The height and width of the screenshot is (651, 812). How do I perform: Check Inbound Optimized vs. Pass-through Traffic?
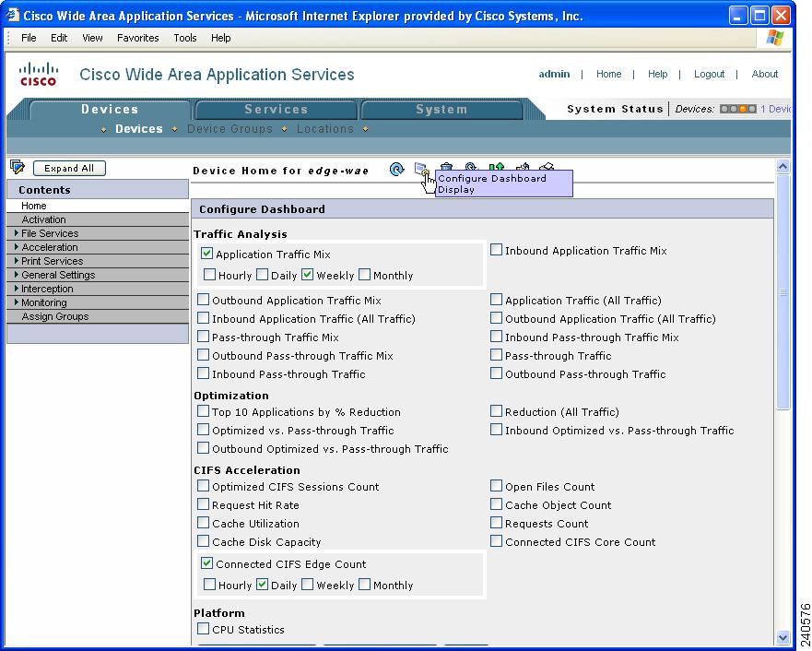[496, 430]
